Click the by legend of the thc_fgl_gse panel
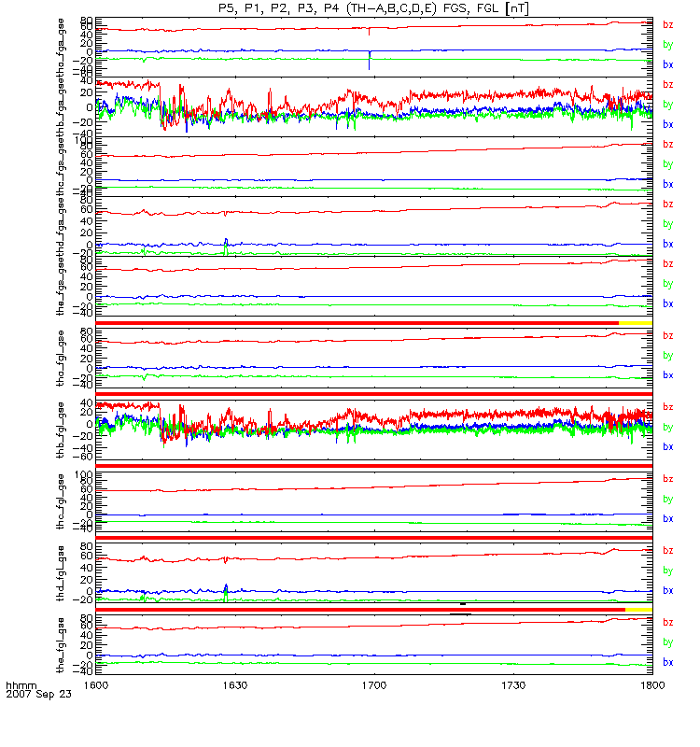Image resolution: width=700 pixels, height=747 pixels. (x=668, y=500)
